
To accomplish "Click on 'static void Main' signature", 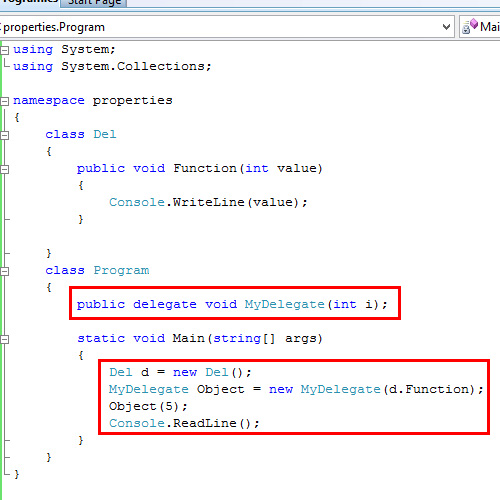I will click(x=200, y=339).
